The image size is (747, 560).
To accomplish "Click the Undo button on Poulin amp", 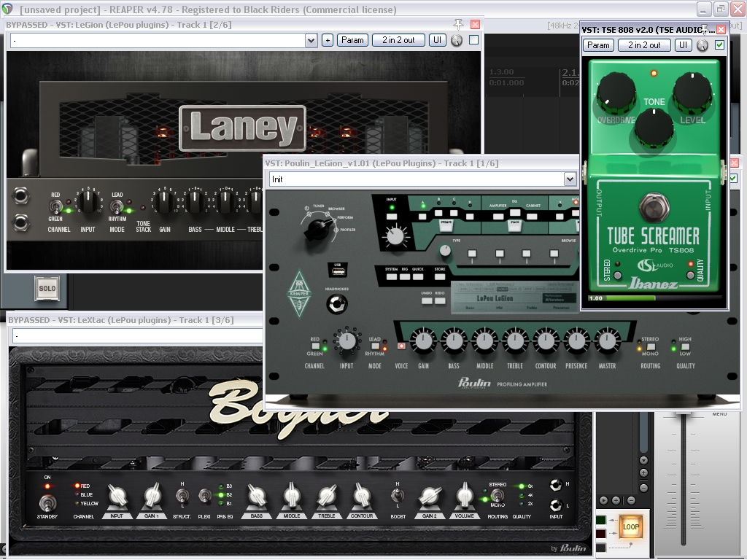I will (426, 300).
